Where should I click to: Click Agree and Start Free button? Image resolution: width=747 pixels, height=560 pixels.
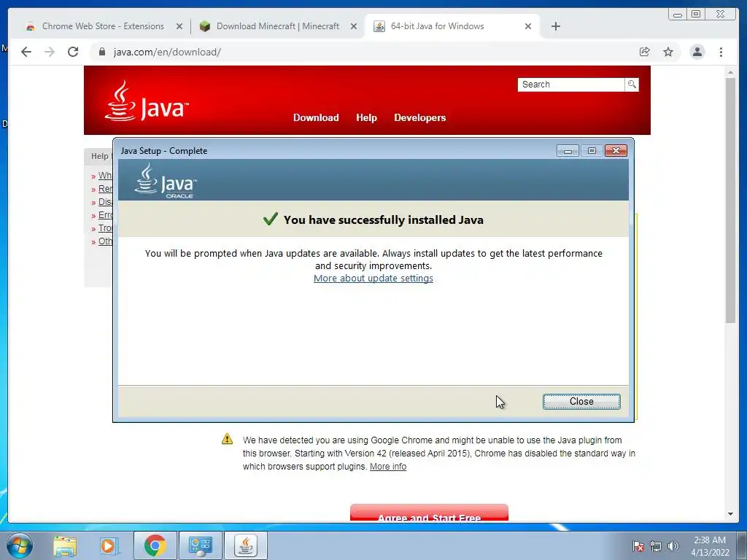pyautogui.click(x=429, y=513)
